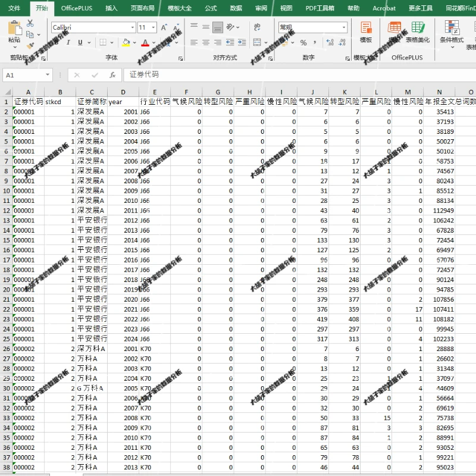Align text to middle vertically
This screenshot has width=476, height=476.
tap(206, 27)
